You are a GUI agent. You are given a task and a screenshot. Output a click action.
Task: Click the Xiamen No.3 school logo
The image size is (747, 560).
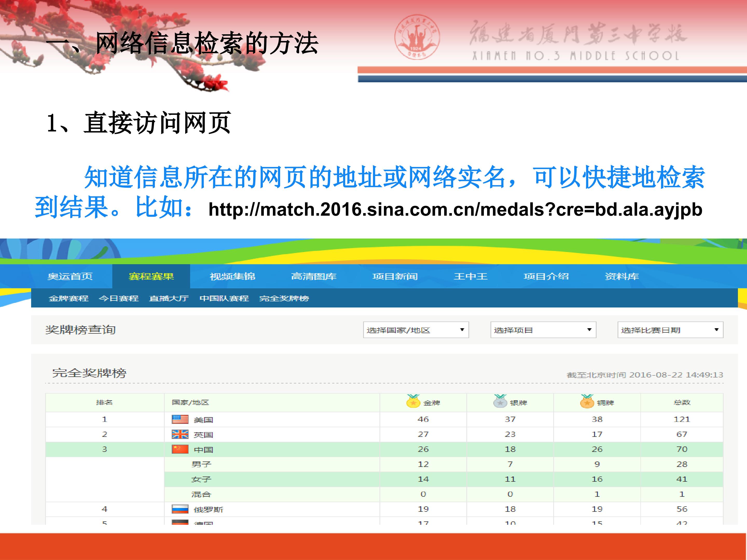point(417,37)
